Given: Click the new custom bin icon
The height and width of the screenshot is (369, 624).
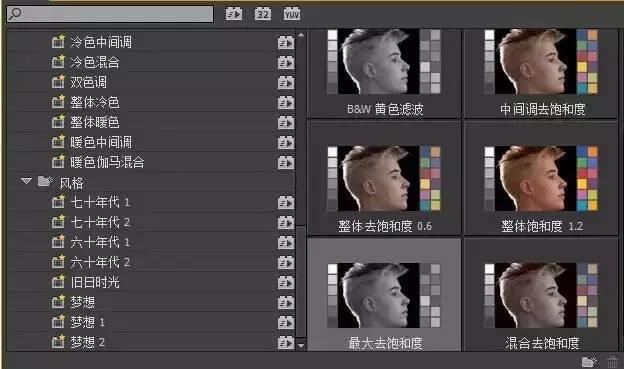Looking at the screenshot, I should coord(589,361).
